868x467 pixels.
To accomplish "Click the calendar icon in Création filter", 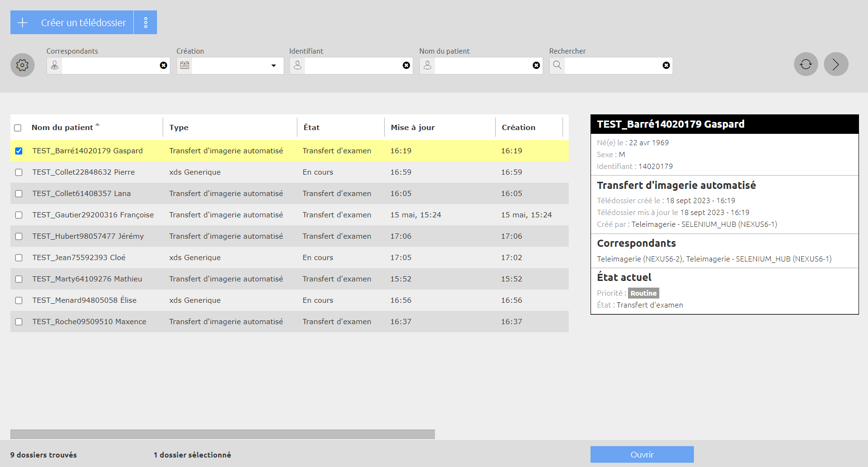I will coord(185,65).
